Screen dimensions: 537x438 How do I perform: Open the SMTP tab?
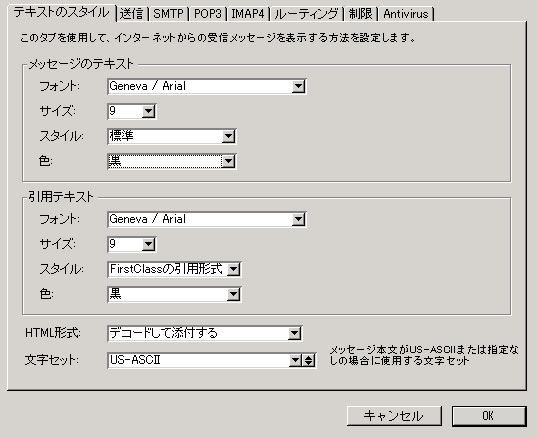(169, 14)
